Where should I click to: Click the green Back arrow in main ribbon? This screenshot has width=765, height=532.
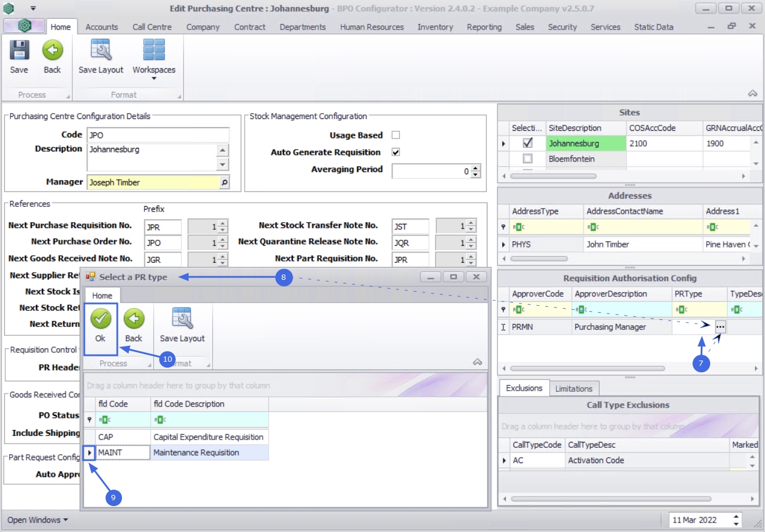(x=52, y=51)
